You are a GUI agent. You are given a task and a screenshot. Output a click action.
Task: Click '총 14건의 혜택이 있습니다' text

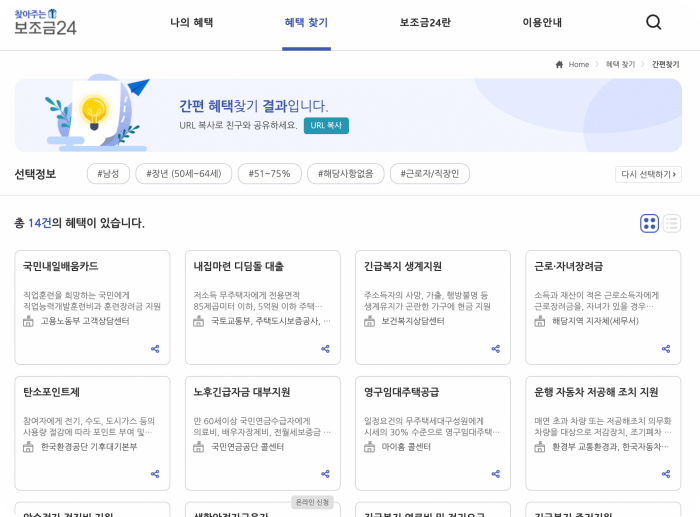tap(79, 223)
